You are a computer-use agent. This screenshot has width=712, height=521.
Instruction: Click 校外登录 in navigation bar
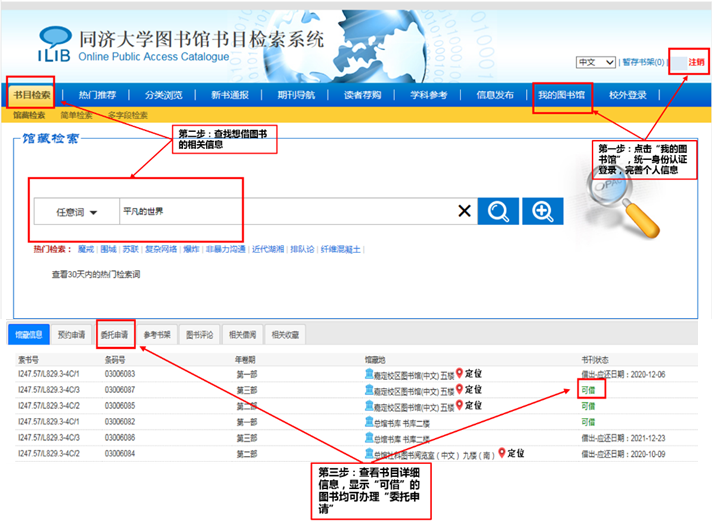[628, 95]
